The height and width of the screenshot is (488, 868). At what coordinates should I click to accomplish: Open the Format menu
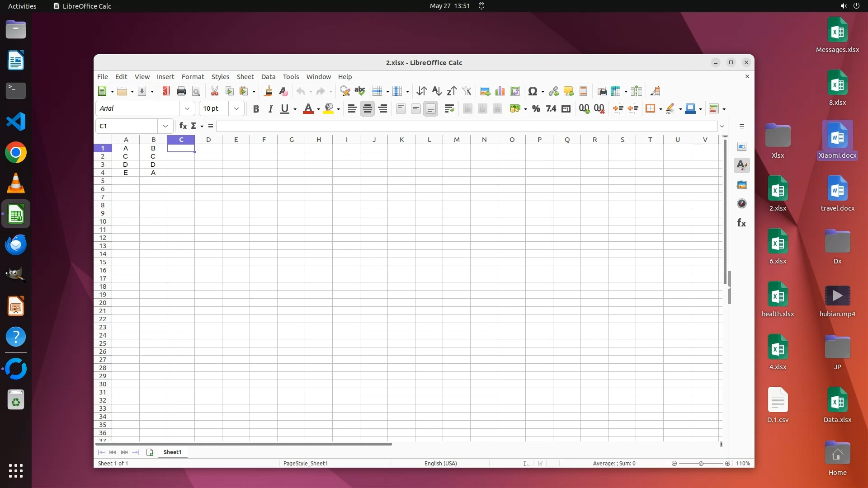tap(193, 77)
